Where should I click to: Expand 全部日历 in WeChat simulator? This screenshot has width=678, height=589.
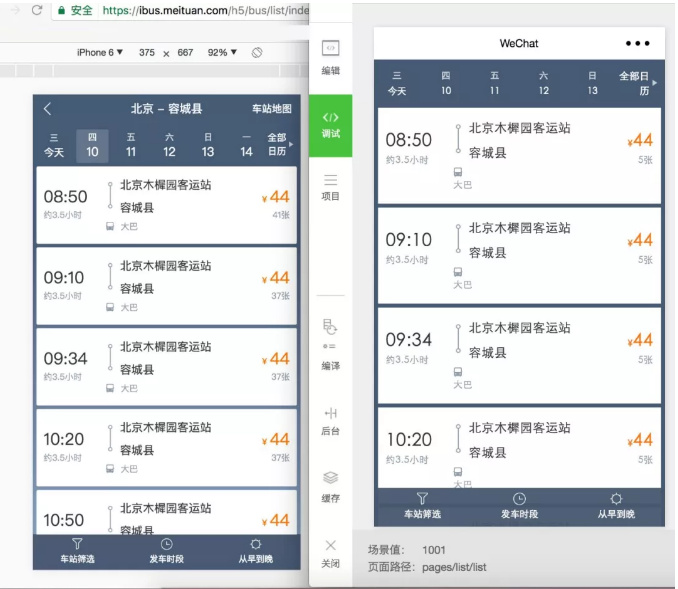637,83
